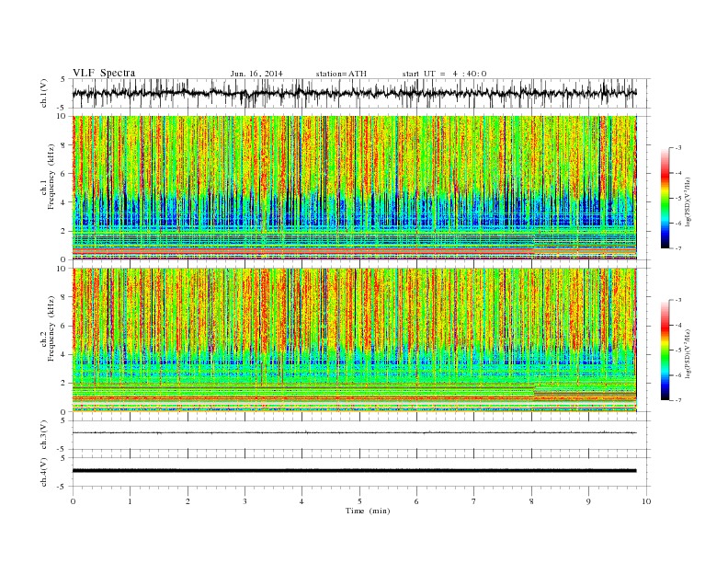Click the ch.1 waveform trace panel

point(361,93)
